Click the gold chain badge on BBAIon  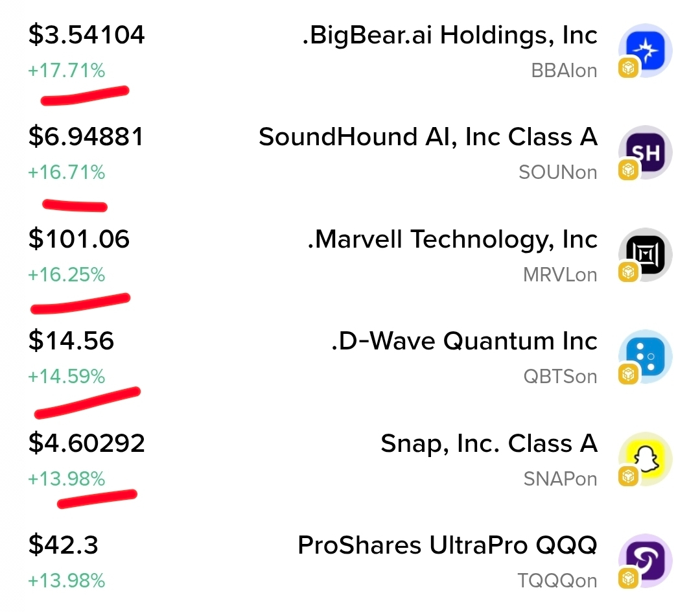point(628,68)
